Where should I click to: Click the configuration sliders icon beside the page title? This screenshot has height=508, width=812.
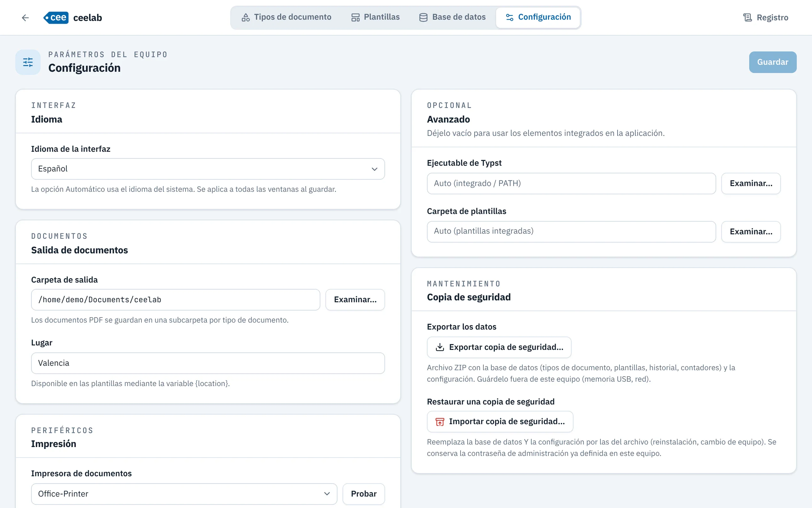28,62
